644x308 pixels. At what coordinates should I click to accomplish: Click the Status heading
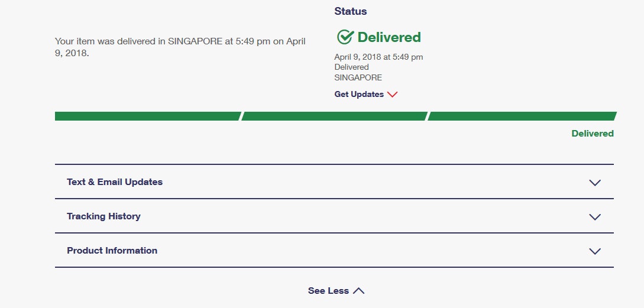coord(351,11)
